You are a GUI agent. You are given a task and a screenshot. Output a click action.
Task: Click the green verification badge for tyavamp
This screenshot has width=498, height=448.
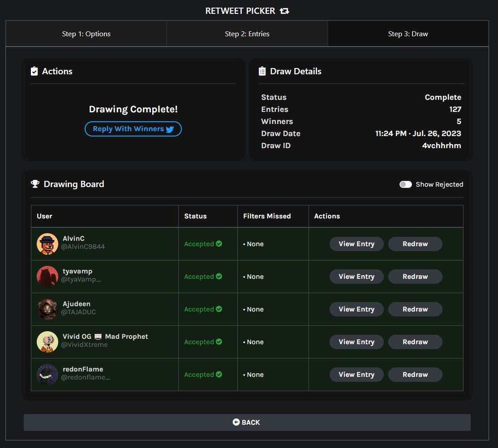click(x=219, y=276)
